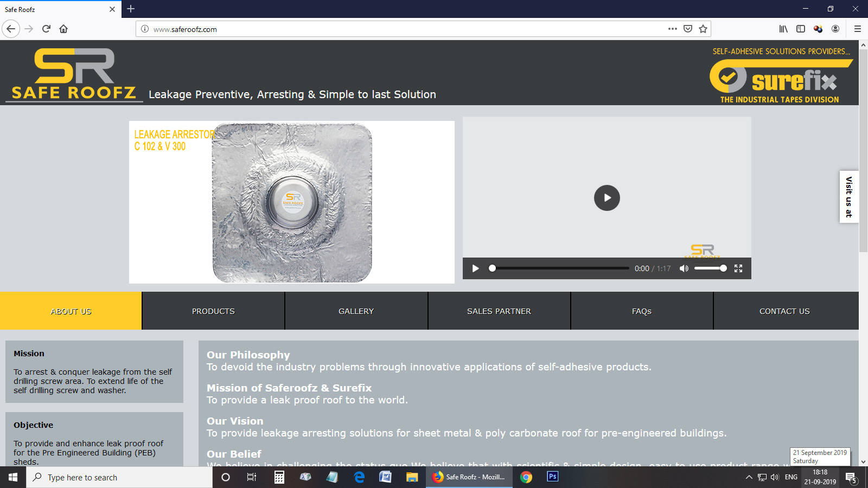
Task: Open the SALES PARTNER tab
Action: (x=499, y=311)
